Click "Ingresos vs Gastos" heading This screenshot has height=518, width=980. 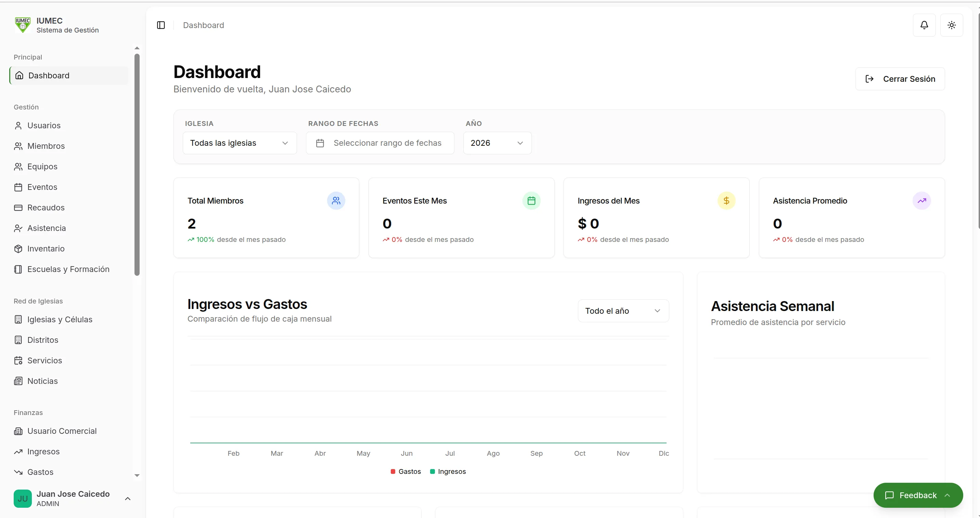(247, 304)
